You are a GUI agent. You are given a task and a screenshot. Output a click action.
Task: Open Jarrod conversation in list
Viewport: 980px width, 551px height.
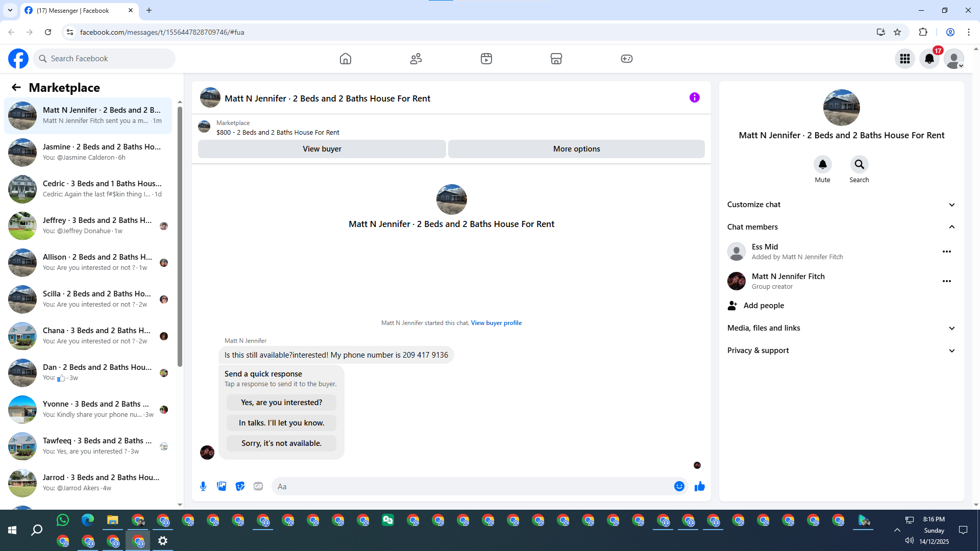[88, 483]
